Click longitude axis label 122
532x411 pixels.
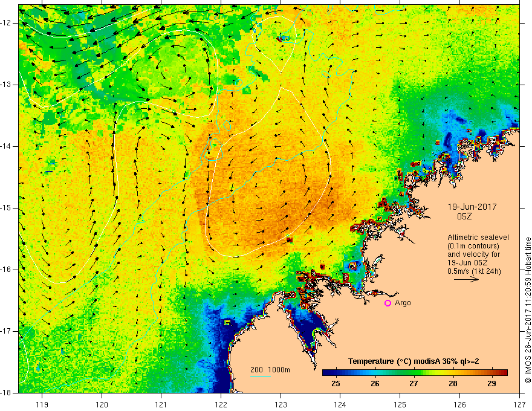point(221,404)
